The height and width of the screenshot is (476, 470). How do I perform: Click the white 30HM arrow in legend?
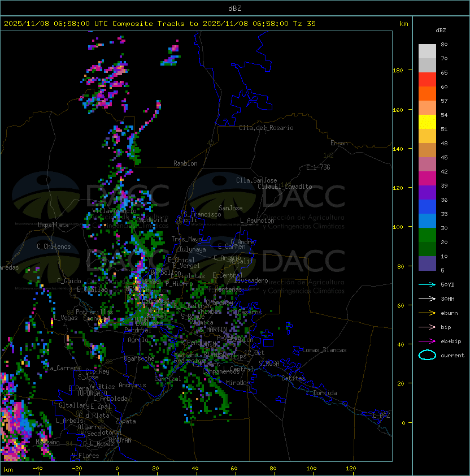pyautogui.click(x=427, y=299)
